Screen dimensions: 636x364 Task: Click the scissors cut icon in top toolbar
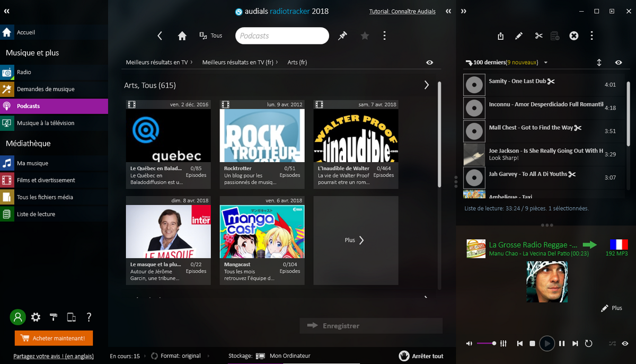click(538, 36)
